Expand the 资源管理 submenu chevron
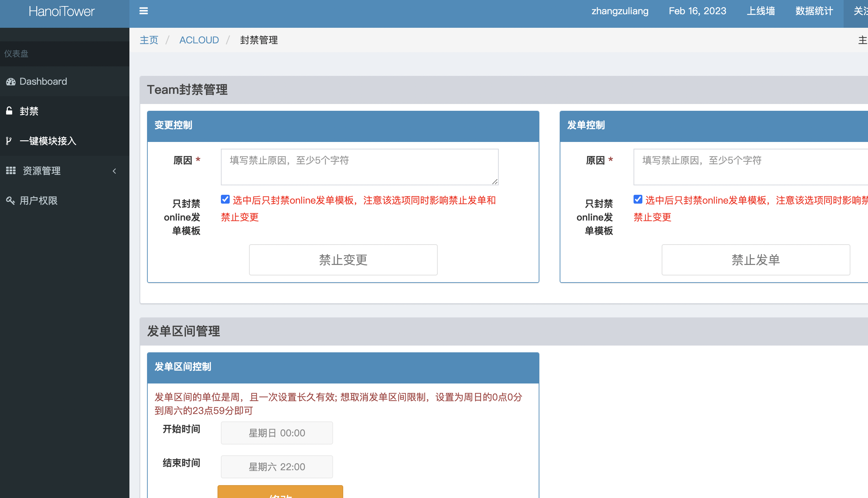The image size is (868, 498). click(115, 171)
